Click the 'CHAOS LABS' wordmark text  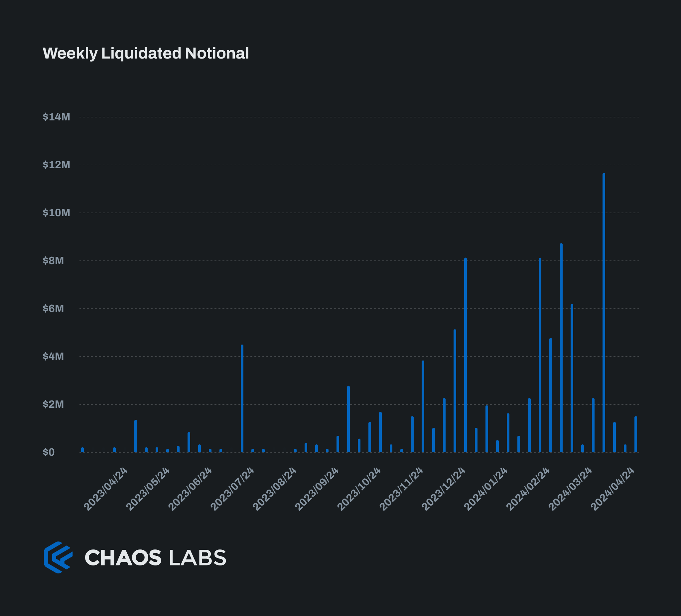coord(155,557)
